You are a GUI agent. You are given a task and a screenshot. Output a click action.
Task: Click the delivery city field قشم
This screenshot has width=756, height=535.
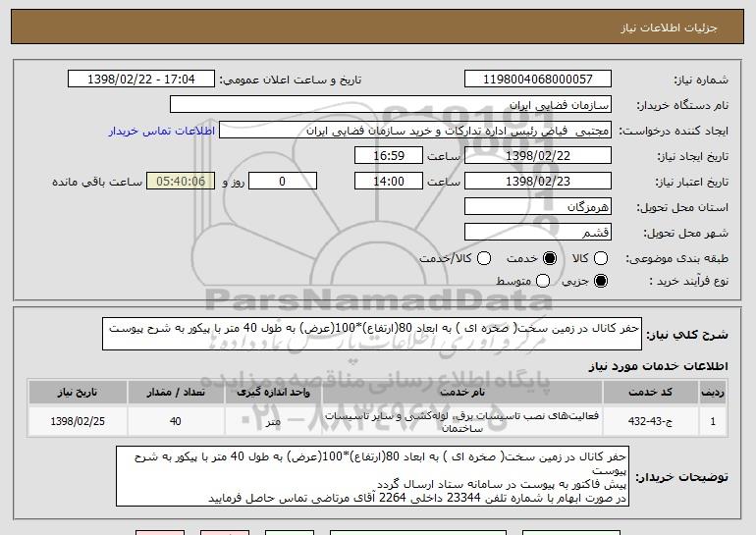pyautogui.click(x=538, y=233)
